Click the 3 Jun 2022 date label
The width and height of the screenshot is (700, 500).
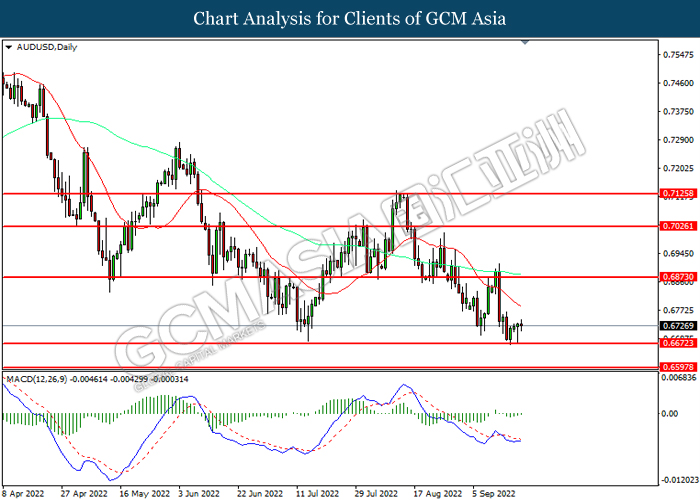click(199, 494)
